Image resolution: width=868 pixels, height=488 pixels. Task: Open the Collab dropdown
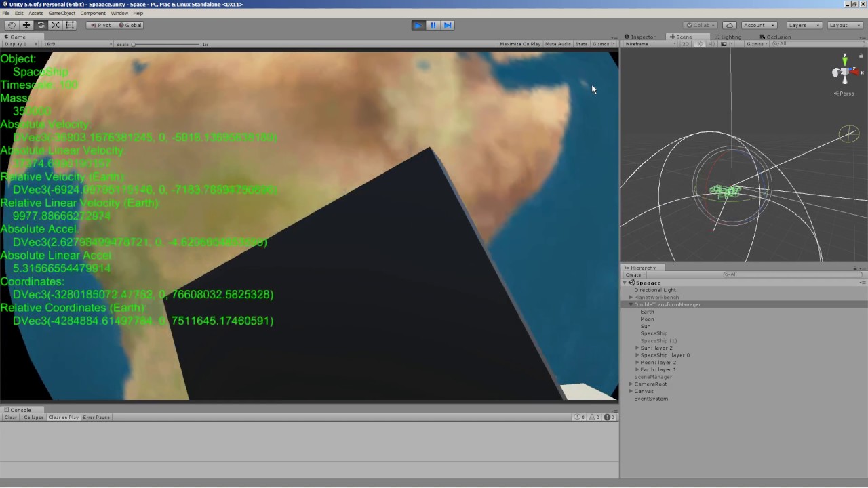pyautogui.click(x=701, y=25)
